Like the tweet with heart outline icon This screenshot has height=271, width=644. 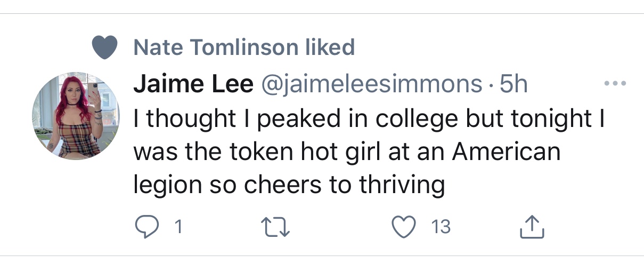point(403,228)
